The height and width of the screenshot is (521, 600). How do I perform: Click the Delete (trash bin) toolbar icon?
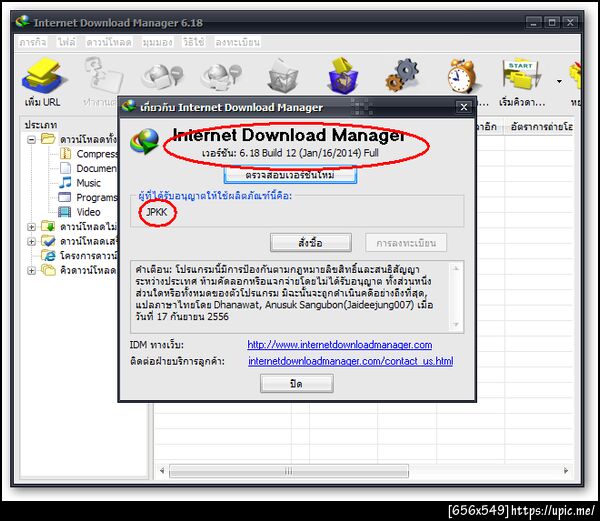click(283, 76)
